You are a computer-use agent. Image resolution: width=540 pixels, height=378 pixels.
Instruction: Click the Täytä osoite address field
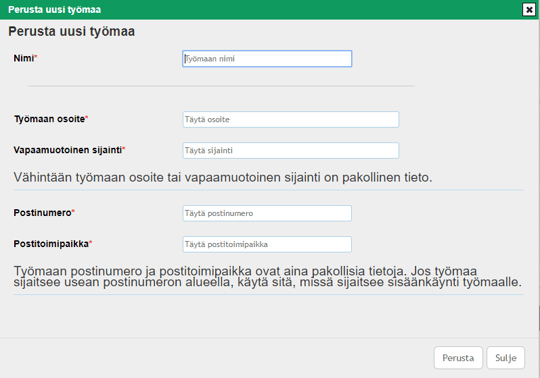click(291, 119)
